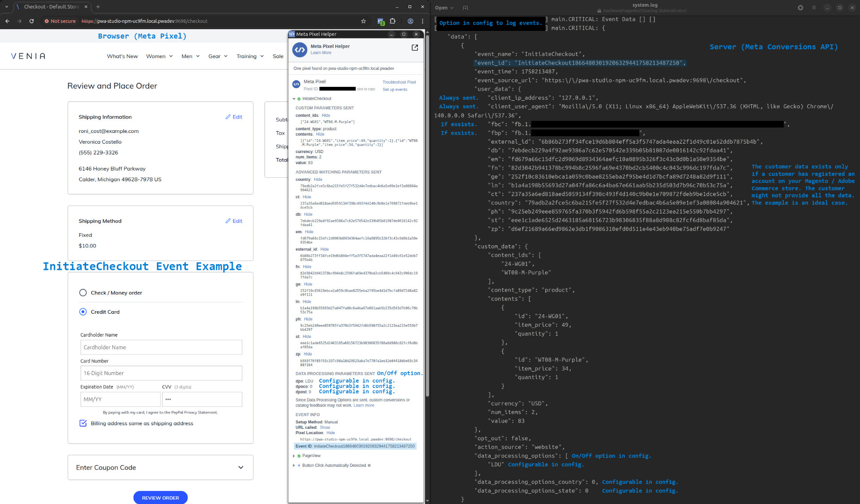Image resolution: width=860 pixels, height=504 pixels.
Task: Open Chrome three-dot menu
Action: click(x=422, y=21)
